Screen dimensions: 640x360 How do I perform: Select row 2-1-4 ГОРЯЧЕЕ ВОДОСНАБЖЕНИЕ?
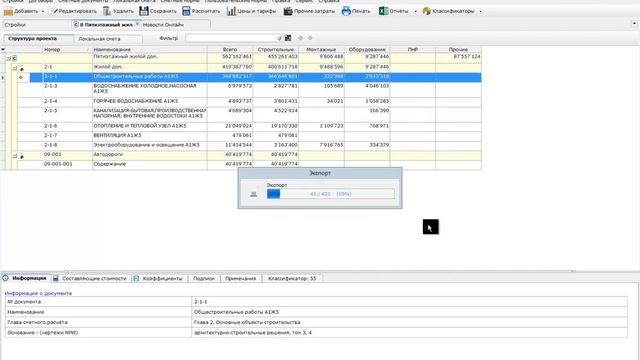(249, 101)
